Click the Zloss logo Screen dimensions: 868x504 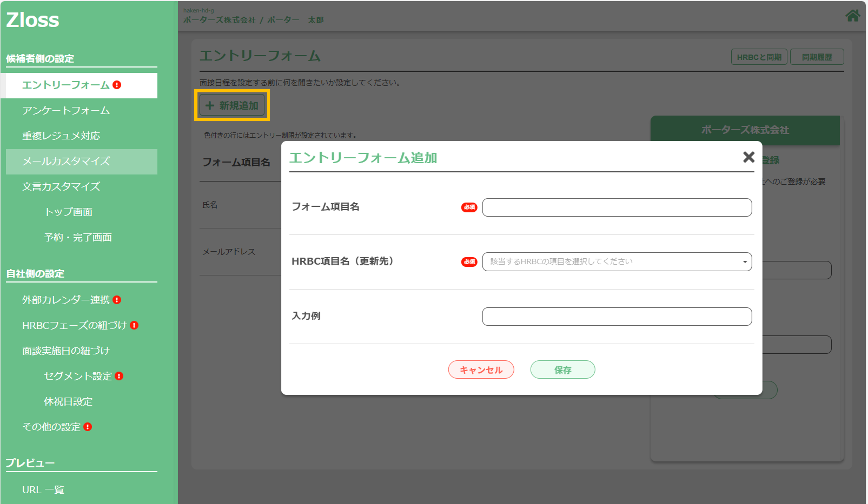coord(33,20)
